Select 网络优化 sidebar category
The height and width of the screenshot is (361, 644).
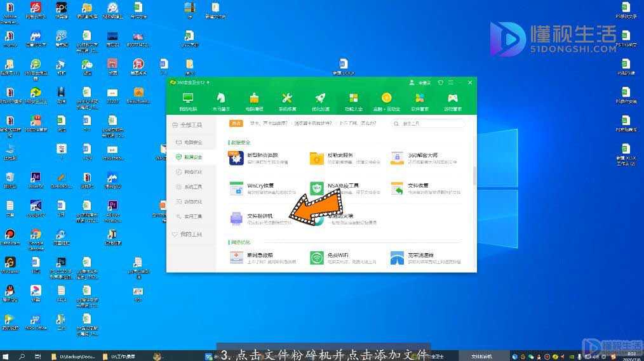click(191, 172)
